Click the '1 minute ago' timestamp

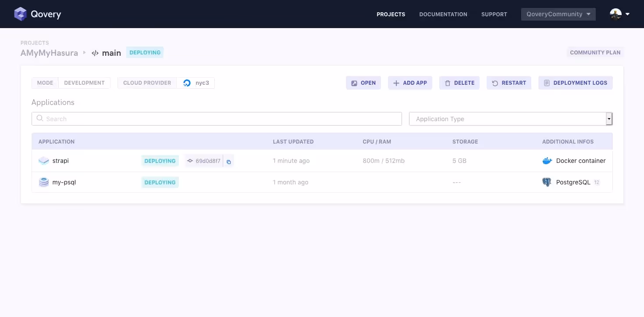[x=292, y=161]
